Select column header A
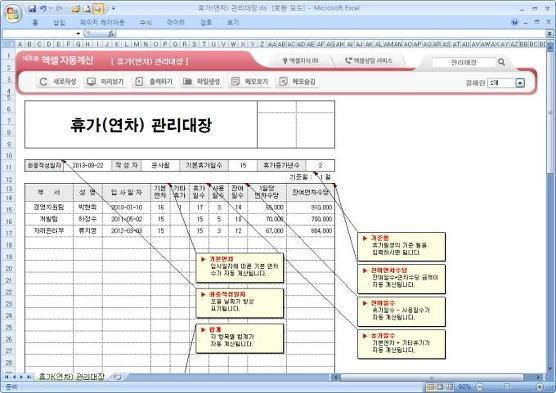 coord(20,44)
